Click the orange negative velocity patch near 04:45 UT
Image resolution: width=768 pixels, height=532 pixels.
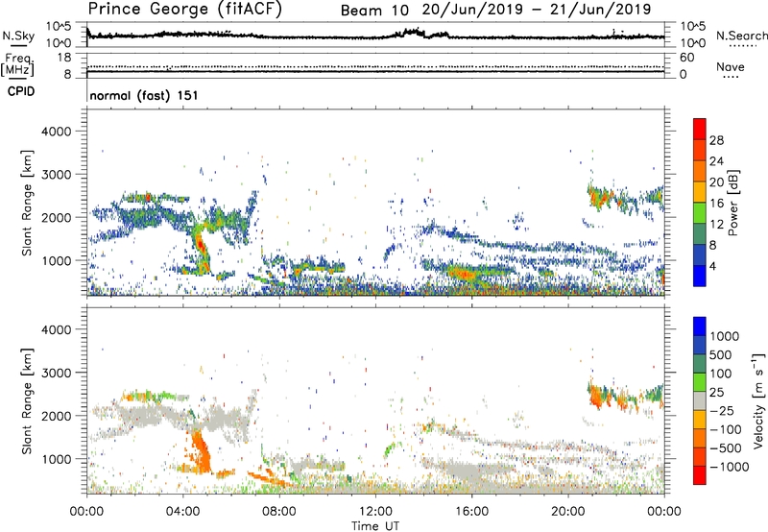[201, 450]
